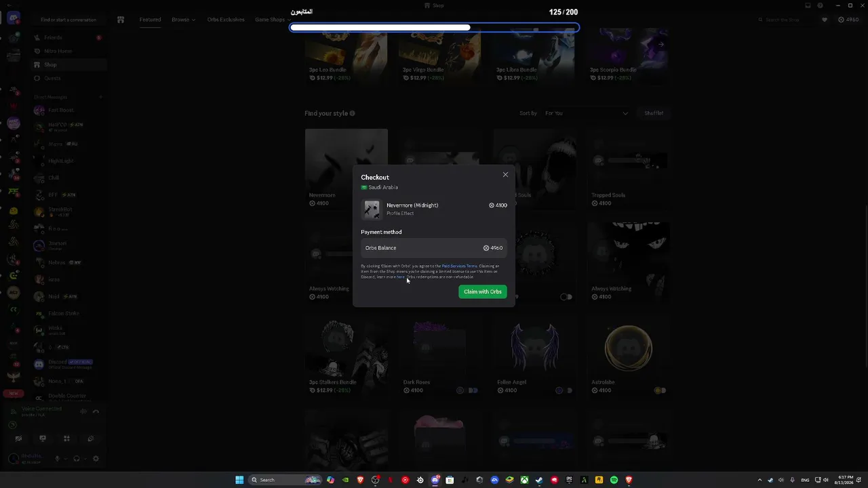
Task: Open Xbox app from the taskbar
Action: (524, 480)
